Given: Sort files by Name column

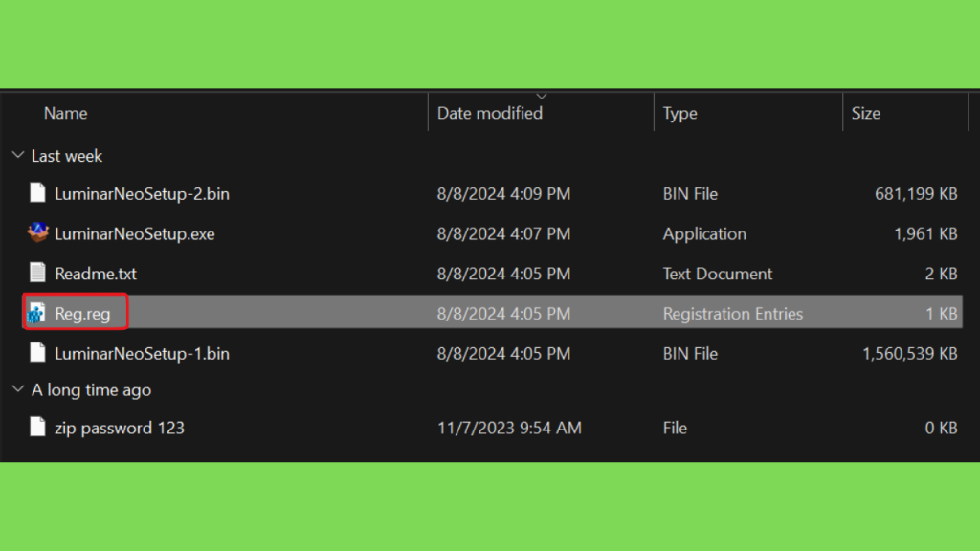Looking at the screenshot, I should click(x=66, y=113).
